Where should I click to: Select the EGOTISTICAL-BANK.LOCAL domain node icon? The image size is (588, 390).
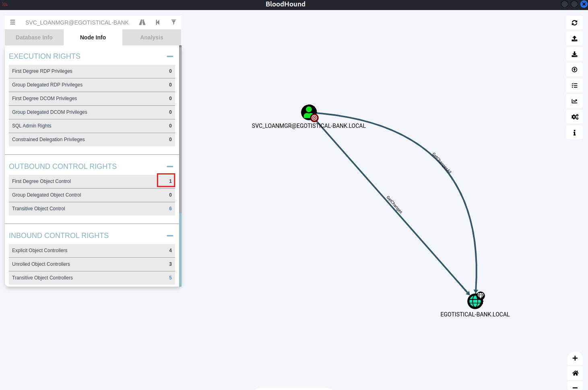click(x=475, y=301)
